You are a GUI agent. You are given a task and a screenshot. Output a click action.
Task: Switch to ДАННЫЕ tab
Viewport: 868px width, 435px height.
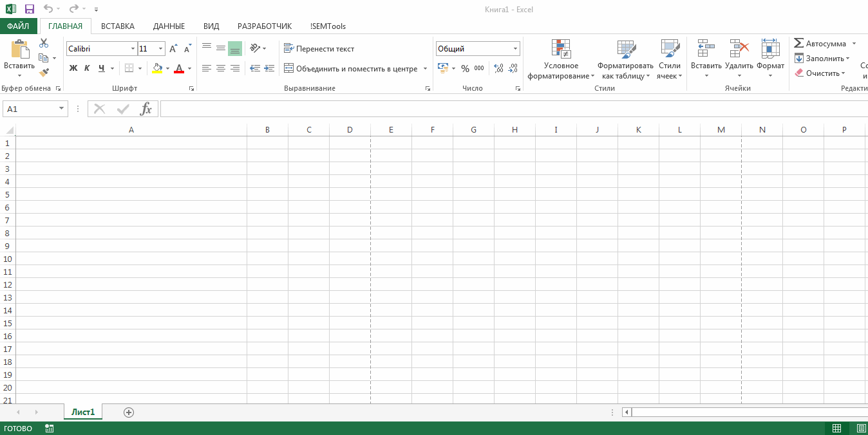[x=169, y=26]
